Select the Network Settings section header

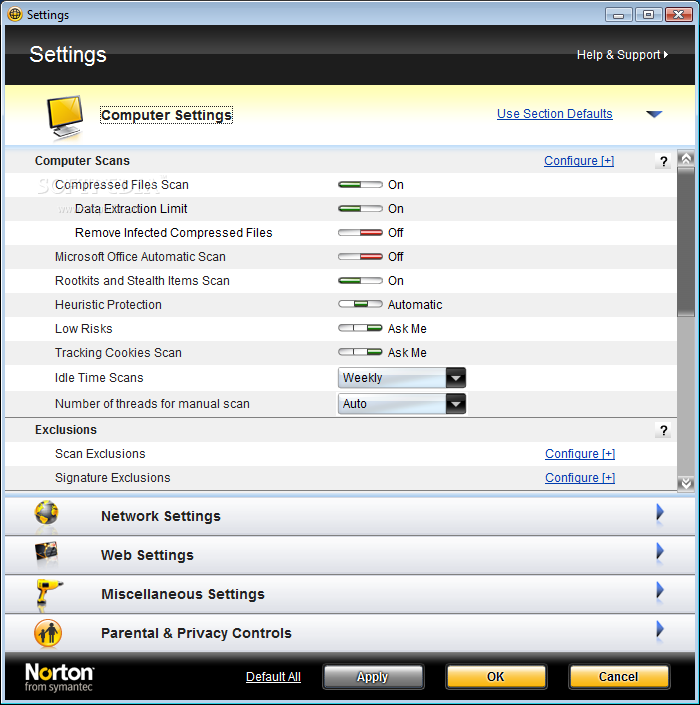350,516
